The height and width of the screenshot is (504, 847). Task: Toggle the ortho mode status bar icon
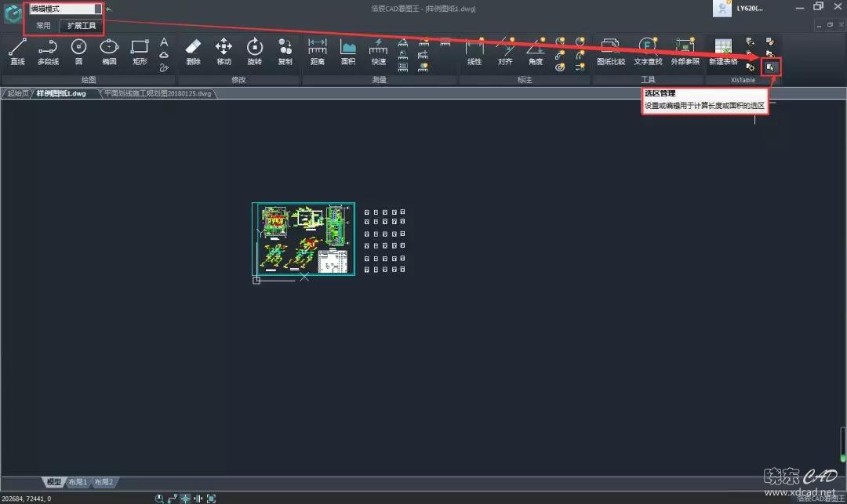point(173,499)
